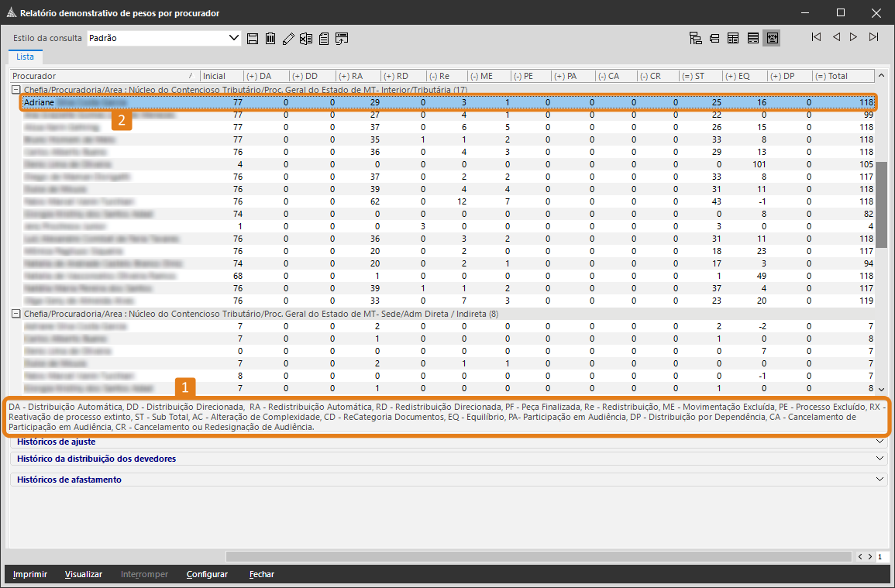Sort by the Procurador column header
895x588 pixels.
tap(101, 76)
